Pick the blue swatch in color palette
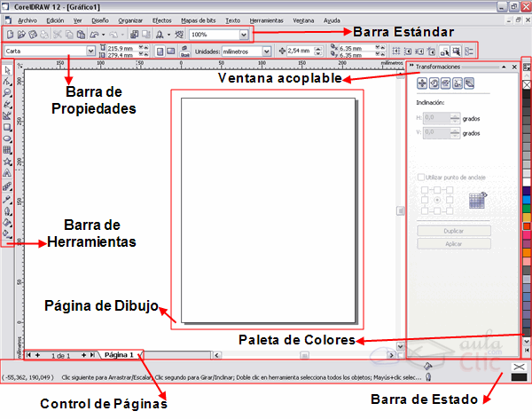The width and height of the screenshot is (532, 419). [x=526, y=200]
